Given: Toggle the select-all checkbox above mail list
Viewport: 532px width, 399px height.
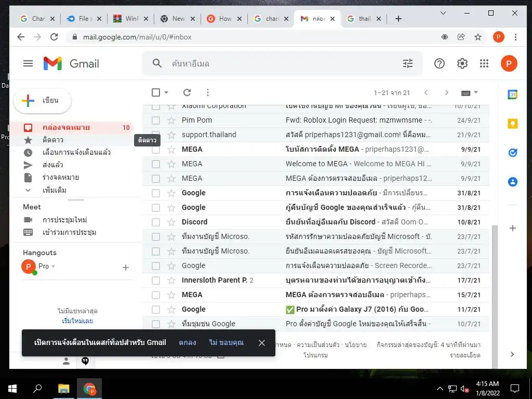Looking at the screenshot, I should click(156, 92).
